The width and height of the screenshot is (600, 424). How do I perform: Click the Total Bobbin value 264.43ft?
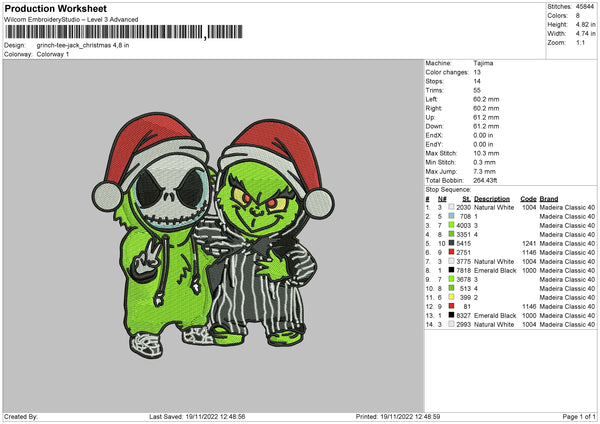[485, 181]
